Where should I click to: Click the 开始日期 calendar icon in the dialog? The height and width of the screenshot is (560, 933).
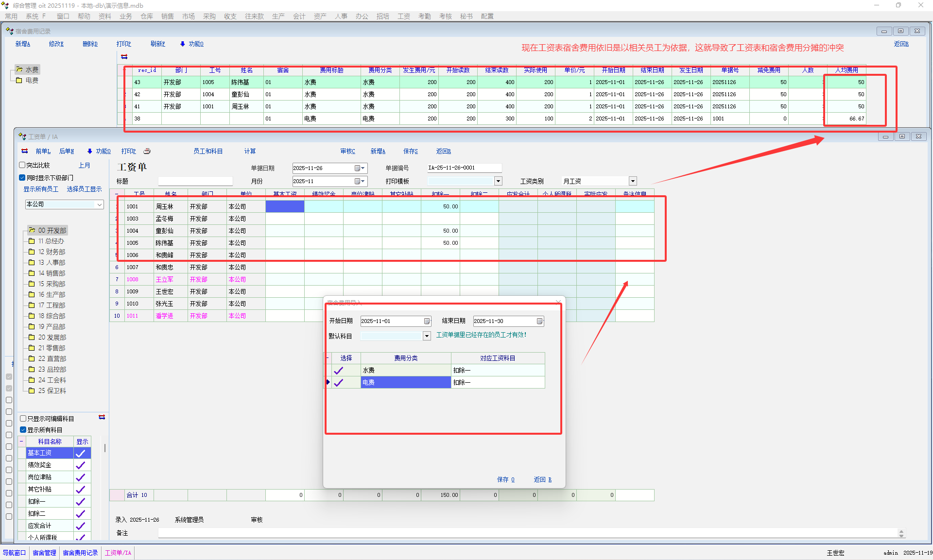coord(427,321)
